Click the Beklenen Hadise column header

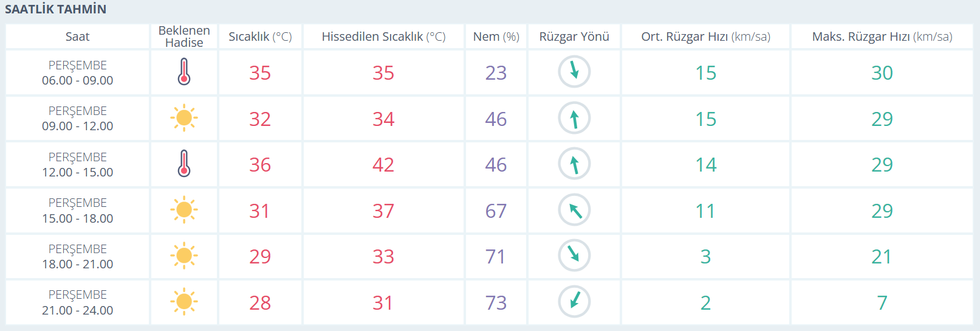coord(184,37)
